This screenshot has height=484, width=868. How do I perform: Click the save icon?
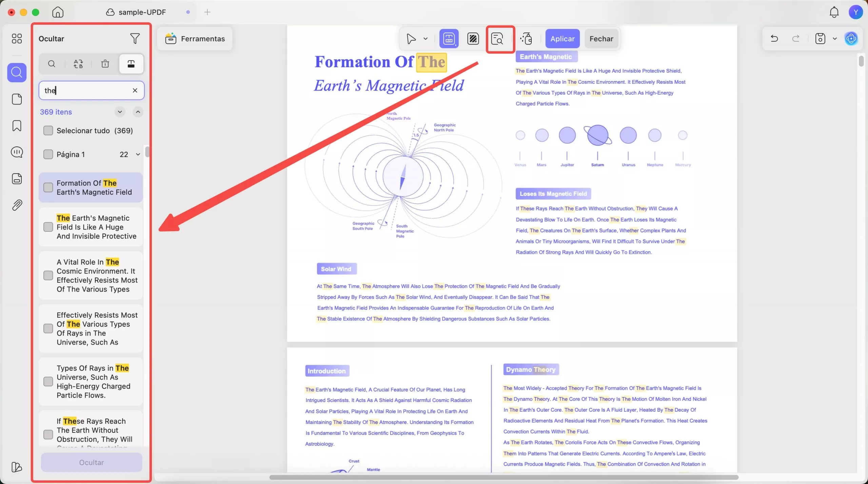[x=820, y=39]
